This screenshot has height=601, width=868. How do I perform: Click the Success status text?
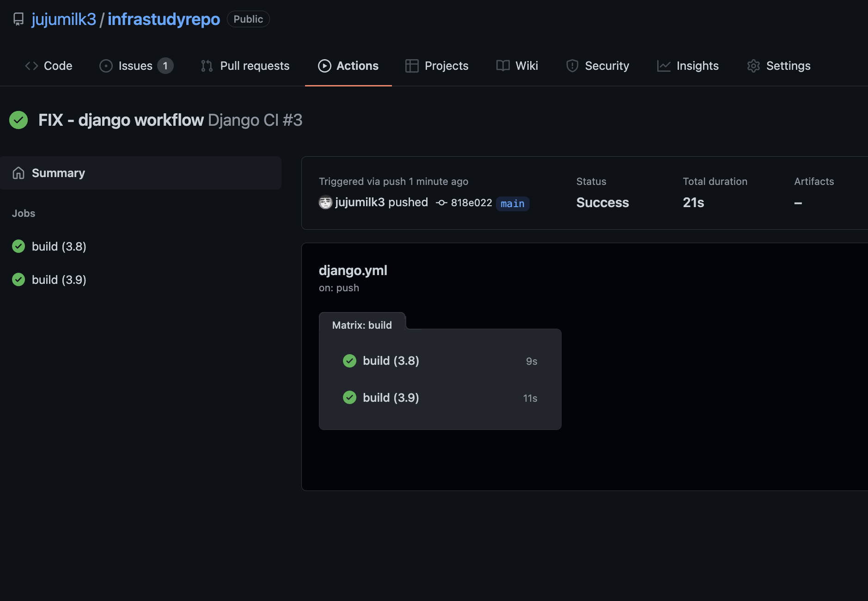point(603,202)
